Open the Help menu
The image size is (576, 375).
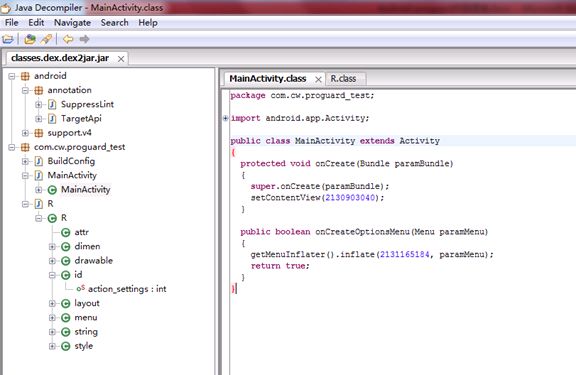point(148,23)
